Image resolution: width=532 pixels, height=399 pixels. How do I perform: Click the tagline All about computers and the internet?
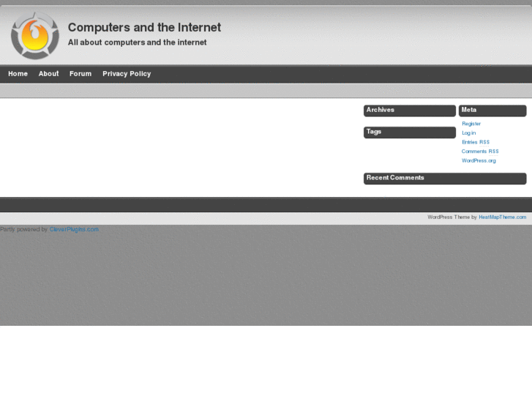coord(137,42)
